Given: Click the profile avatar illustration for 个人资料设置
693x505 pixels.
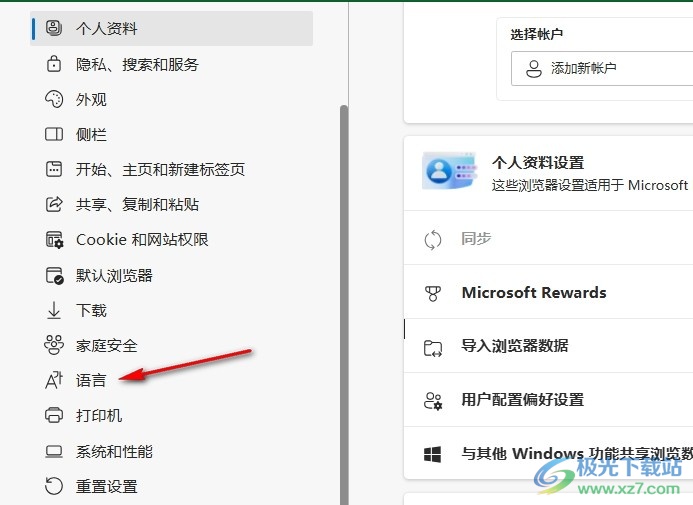Looking at the screenshot, I should click(x=449, y=171).
